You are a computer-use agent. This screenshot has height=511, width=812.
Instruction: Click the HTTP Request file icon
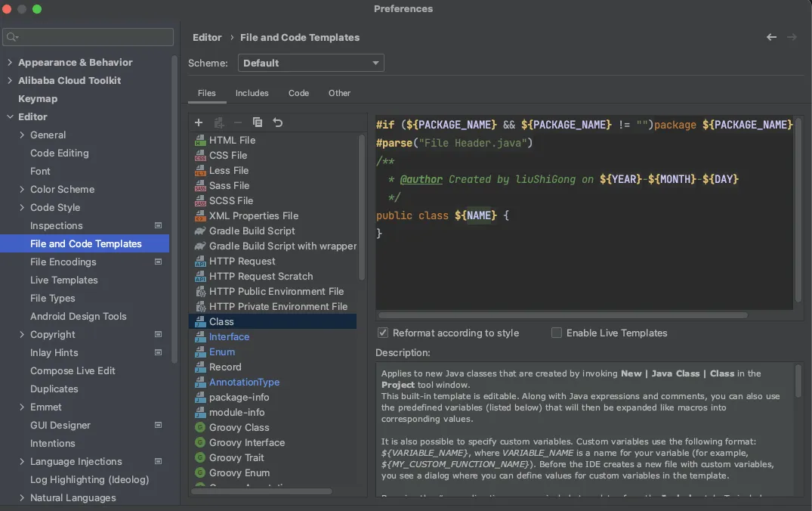(x=200, y=262)
